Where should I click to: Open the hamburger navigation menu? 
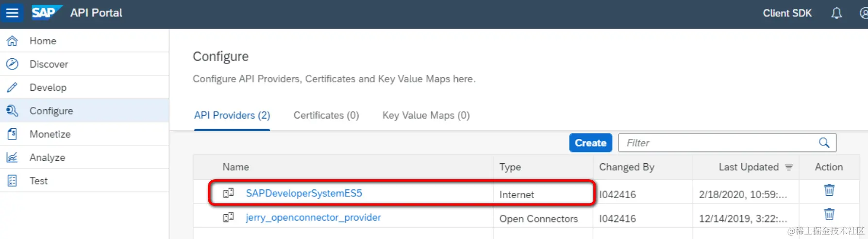(x=12, y=13)
